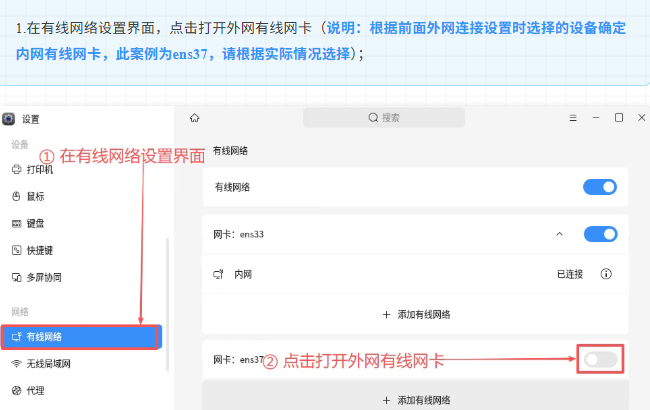Click the info icon next to 已连接
The width and height of the screenshot is (650, 410).
[606, 273]
